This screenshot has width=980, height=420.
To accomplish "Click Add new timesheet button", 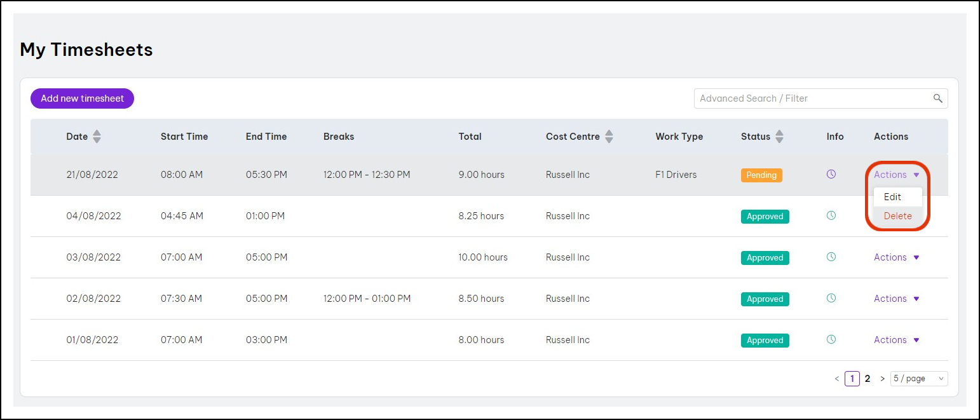I will click(x=82, y=98).
